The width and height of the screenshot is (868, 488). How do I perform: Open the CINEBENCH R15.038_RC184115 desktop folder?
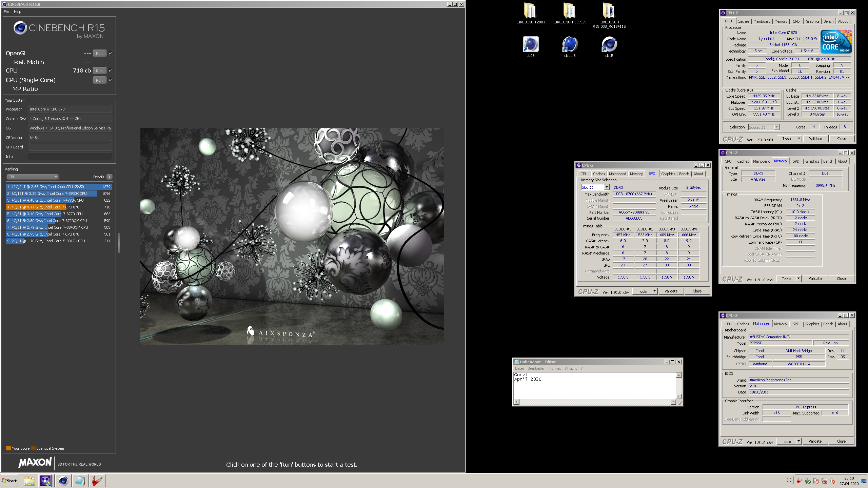(x=609, y=15)
